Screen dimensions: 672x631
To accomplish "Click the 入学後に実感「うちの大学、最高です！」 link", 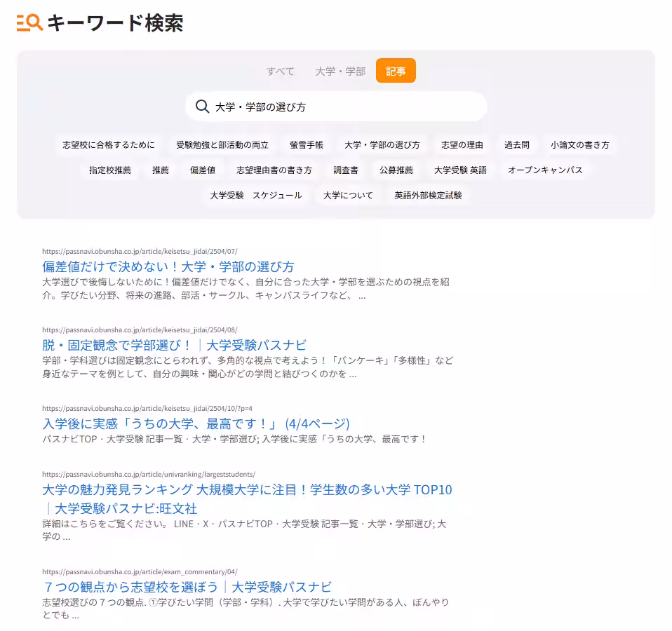I will coord(196,423).
